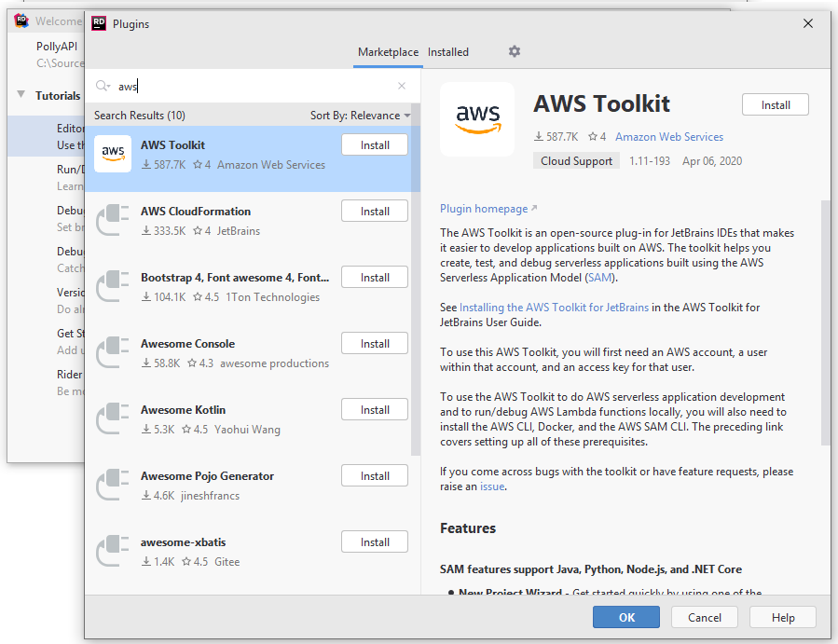
Task: Click the Search Results (10) label
Action: [140, 116]
